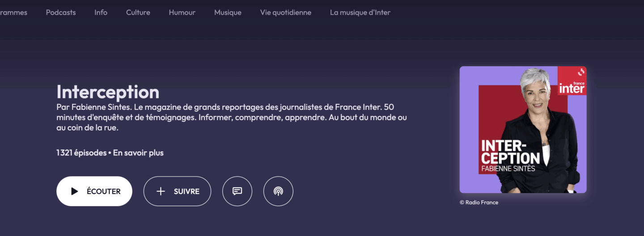Click the © Radio France credit
This screenshot has height=236, width=644.
pos(479,202)
